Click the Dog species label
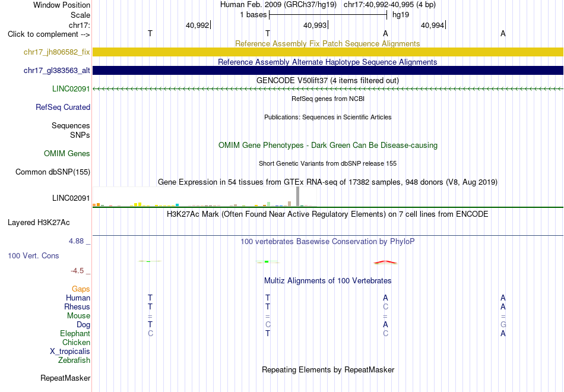The height and width of the screenshot is (392, 564). (x=84, y=325)
